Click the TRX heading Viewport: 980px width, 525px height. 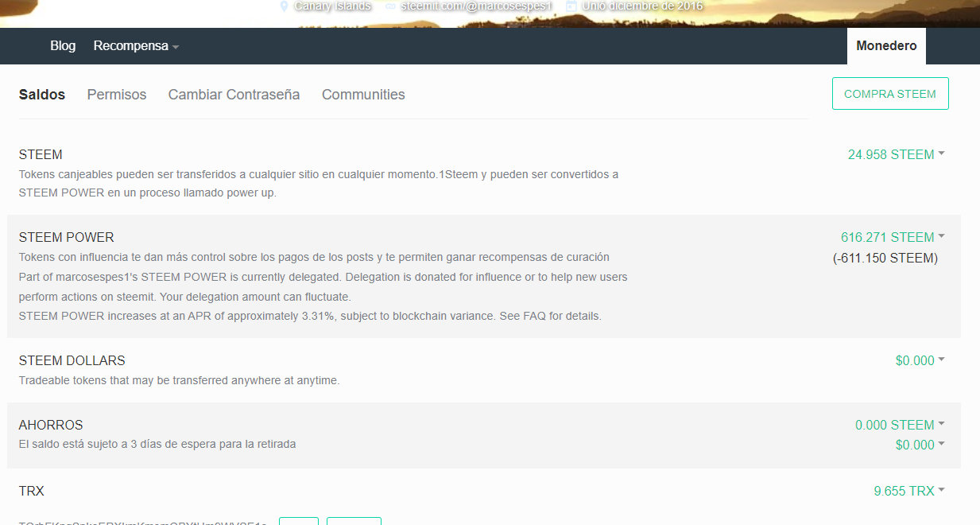31,491
